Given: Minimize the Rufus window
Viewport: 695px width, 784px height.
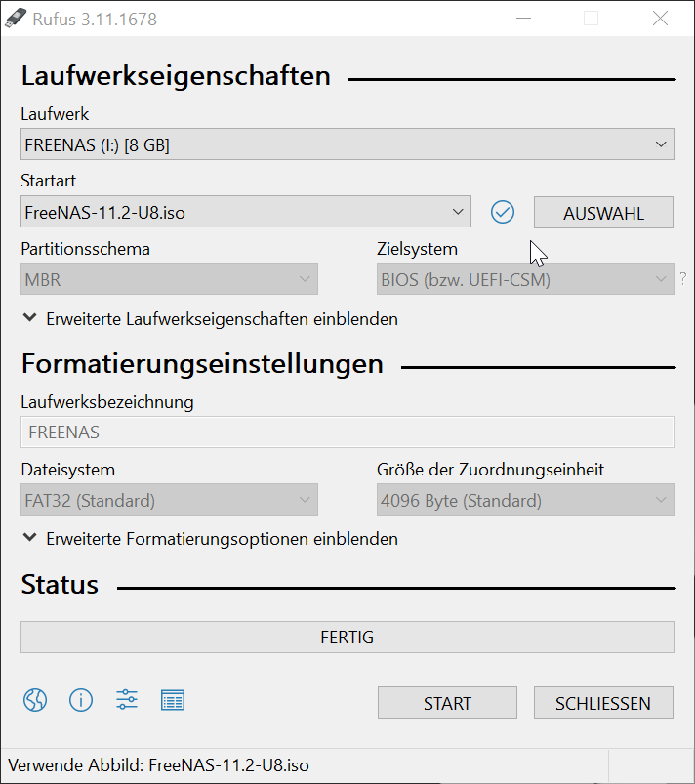Looking at the screenshot, I should (523, 19).
